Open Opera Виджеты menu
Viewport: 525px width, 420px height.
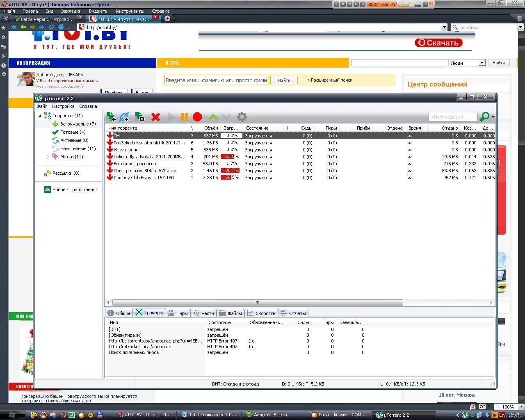[98, 11]
